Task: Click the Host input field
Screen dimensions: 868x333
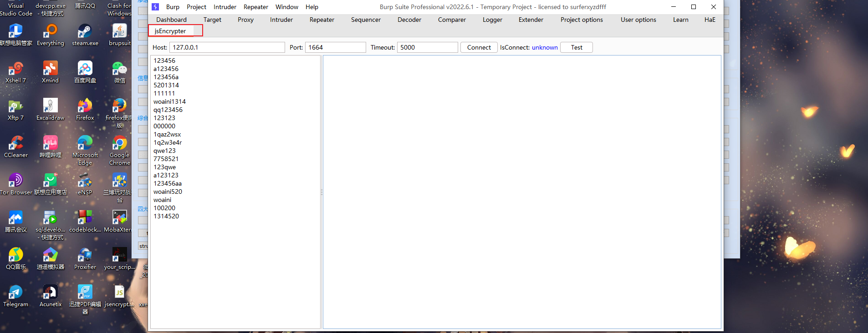Action: (227, 47)
